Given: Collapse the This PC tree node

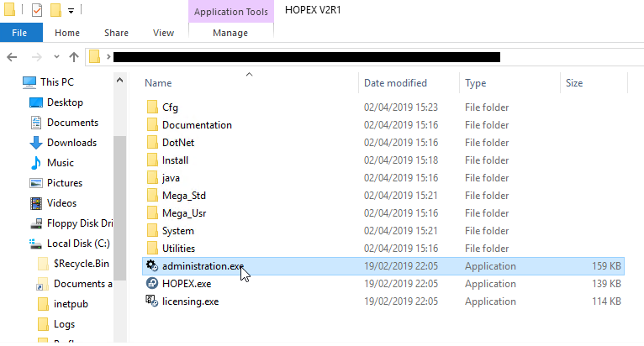Looking at the screenshot, I should (13, 82).
